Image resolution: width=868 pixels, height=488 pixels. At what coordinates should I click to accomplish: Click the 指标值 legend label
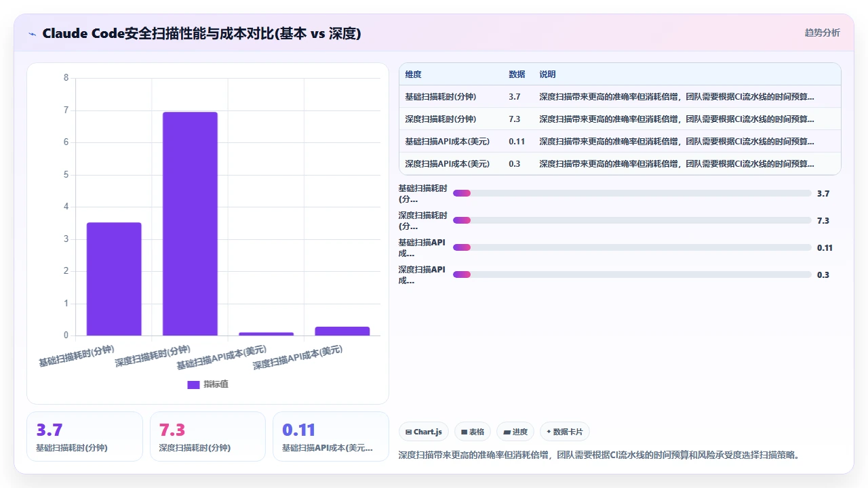click(x=216, y=384)
